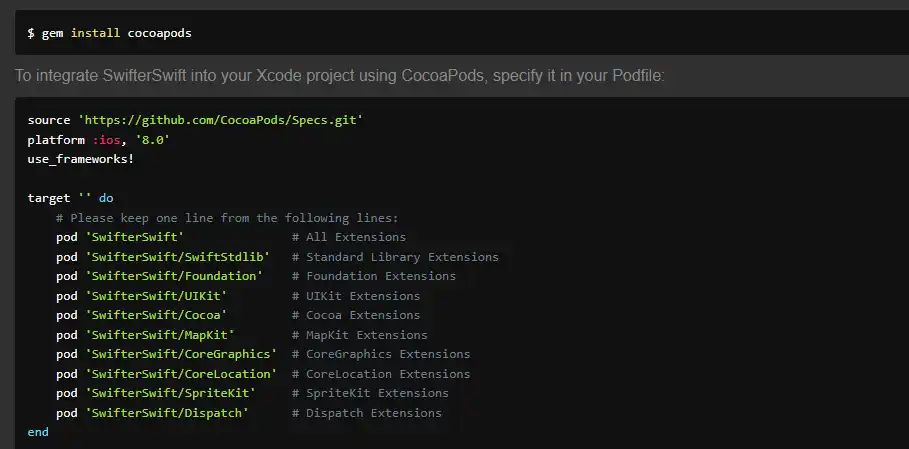Viewport: 909px width, 449px height.
Task: Click the '# Cocoa Extensions' comment
Action: point(356,315)
